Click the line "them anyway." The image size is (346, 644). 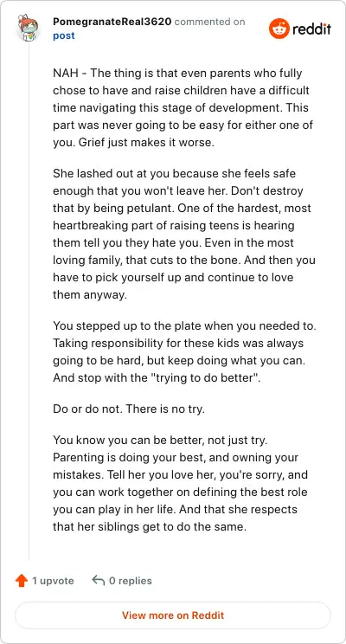[x=90, y=295]
